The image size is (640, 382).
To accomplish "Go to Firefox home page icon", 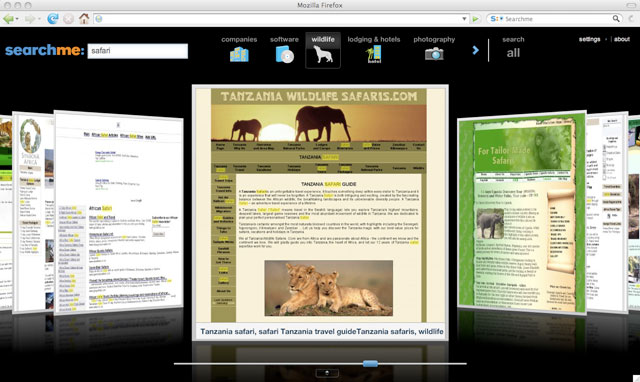I will tap(84, 18).
